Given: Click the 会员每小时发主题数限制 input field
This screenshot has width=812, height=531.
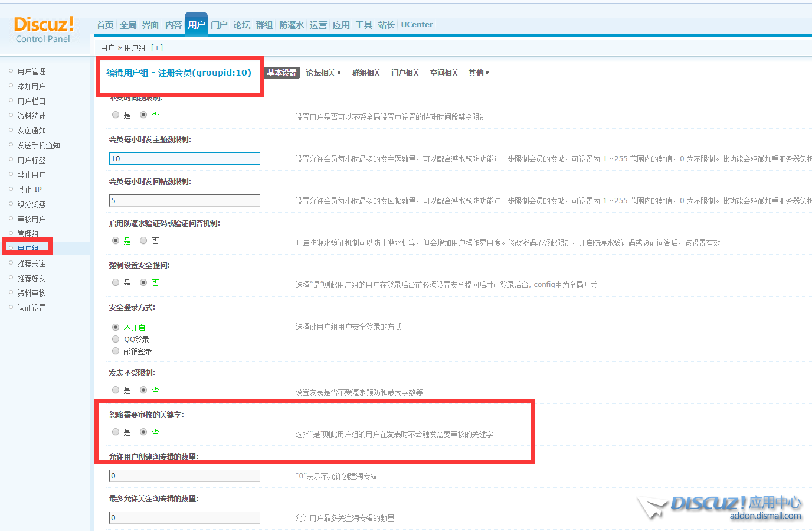Looking at the screenshot, I should click(x=184, y=159).
